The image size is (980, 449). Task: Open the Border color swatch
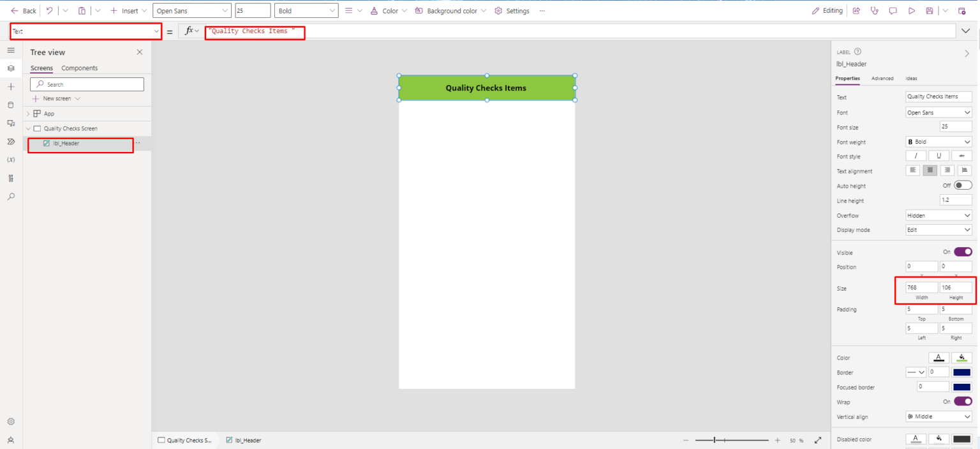pyautogui.click(x=961, y=372)
